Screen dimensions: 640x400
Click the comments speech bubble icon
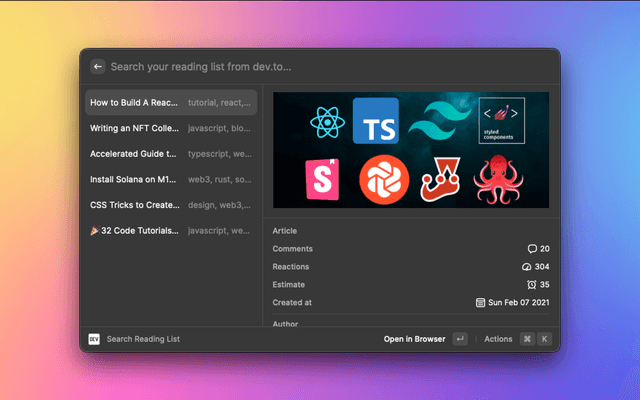[x=532, y=249]
